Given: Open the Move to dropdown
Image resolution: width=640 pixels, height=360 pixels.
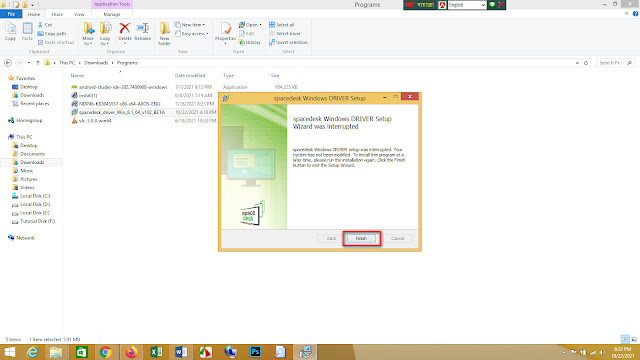Looking at the screenshot, I should coord(88,33).
